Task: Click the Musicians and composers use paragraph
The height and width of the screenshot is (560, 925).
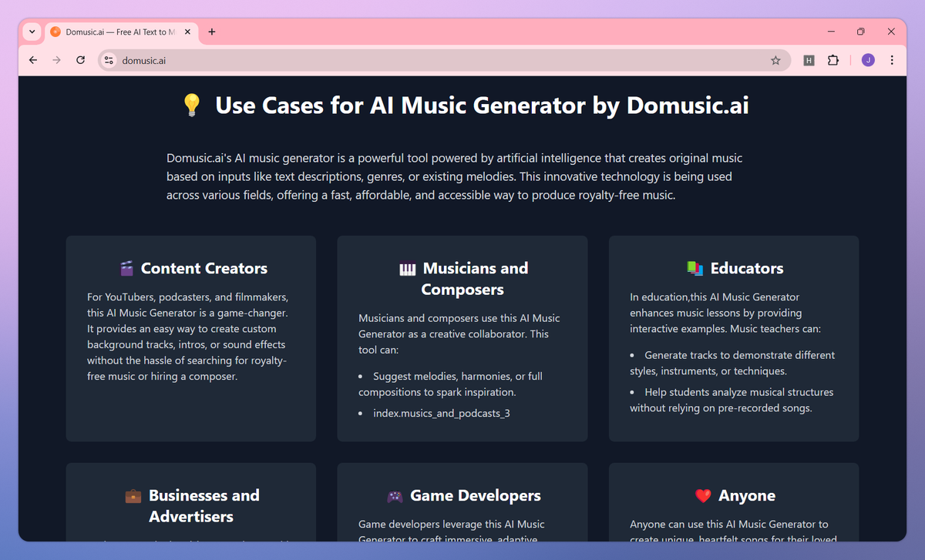Action: click(459, 334)
